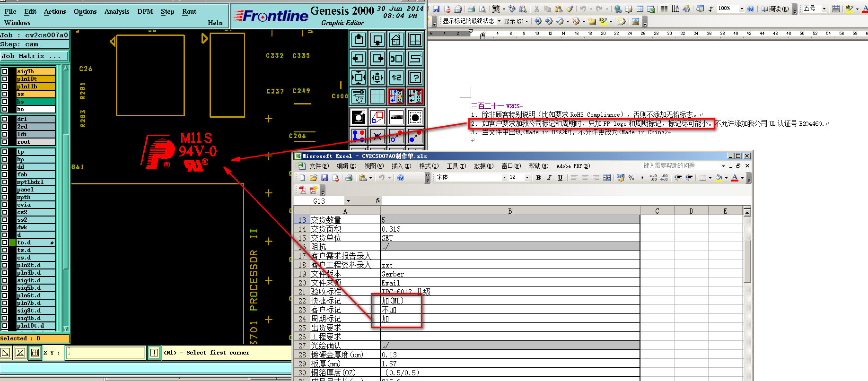Click the 阅读(R) reading button in Word
Image resolution: width=868 pixels, height=381 pixels.
pos(775,9)
